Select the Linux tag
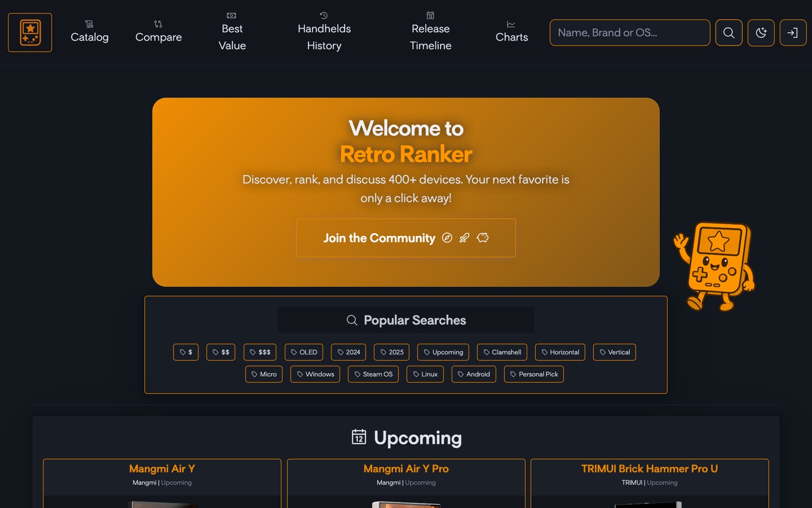 coord(425,374)
